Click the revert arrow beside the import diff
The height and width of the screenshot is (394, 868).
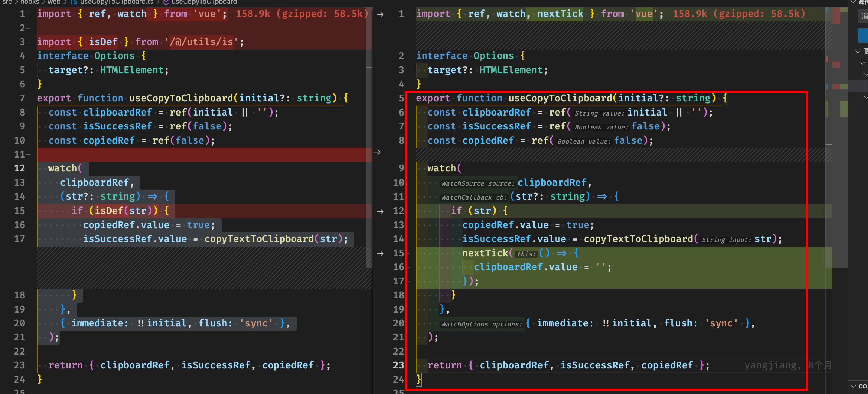(x=380, y=14)
